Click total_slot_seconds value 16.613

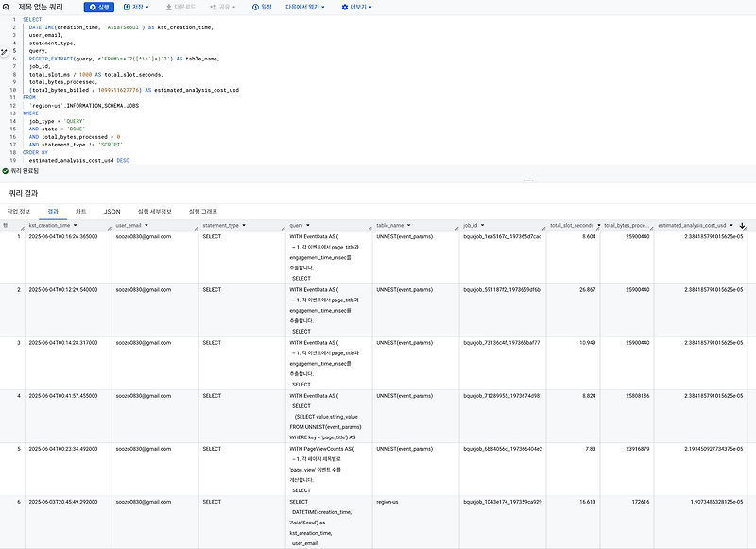[587, 502]
